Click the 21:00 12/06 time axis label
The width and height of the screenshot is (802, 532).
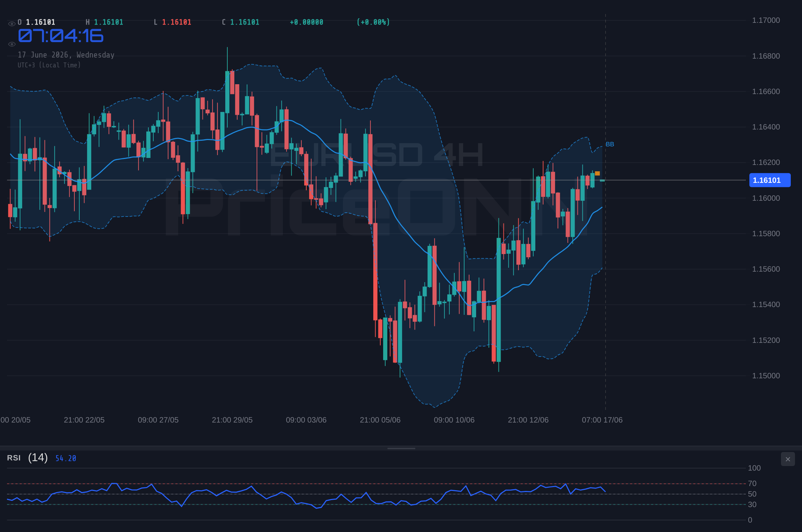(528, 420)
